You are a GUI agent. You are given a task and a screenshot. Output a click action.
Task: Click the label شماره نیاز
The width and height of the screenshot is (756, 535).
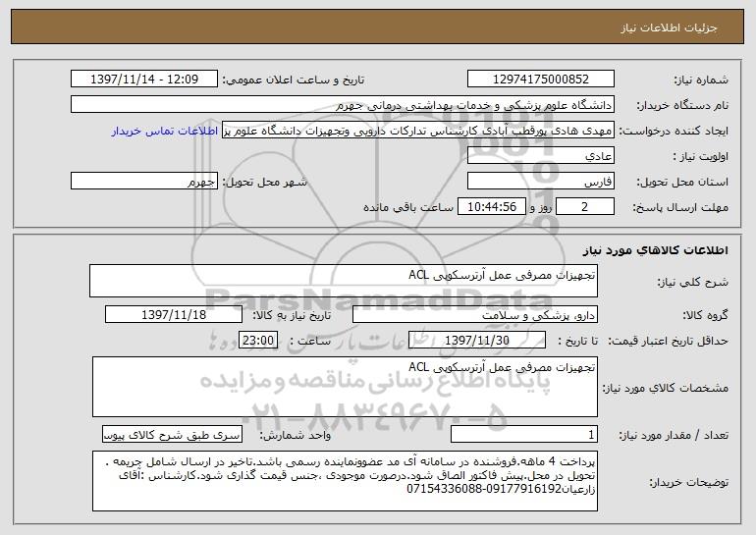click(701, 80)
